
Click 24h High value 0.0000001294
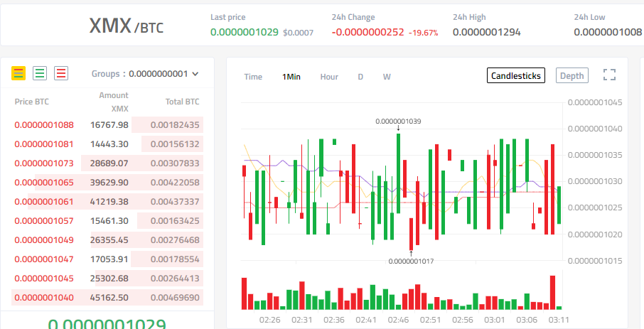(x=487, y=32)
